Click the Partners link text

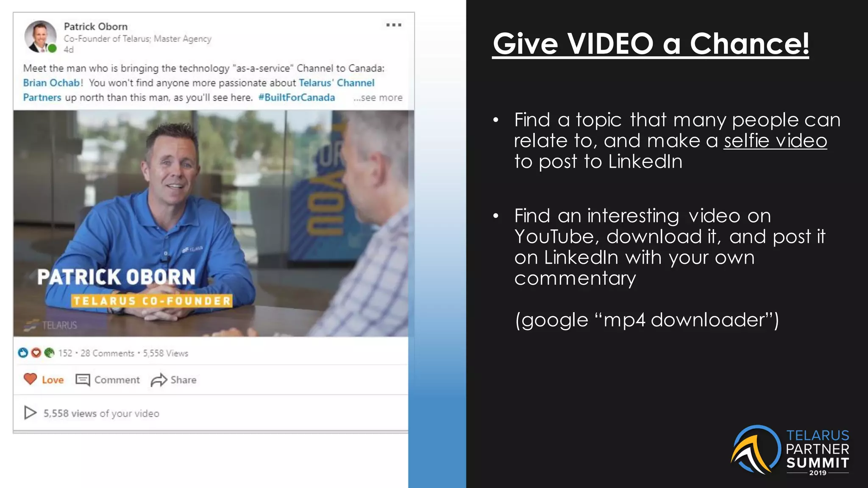click(x=42, y=97)
